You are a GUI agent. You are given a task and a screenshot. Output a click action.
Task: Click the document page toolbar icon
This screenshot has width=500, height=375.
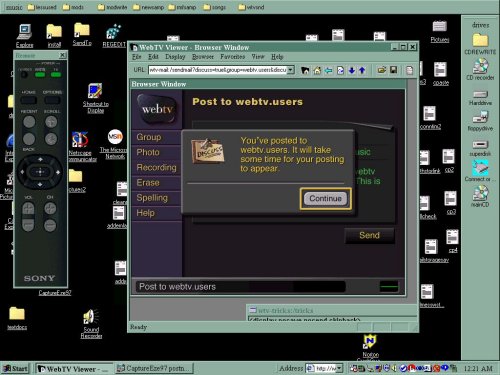(x=410, y=70)
